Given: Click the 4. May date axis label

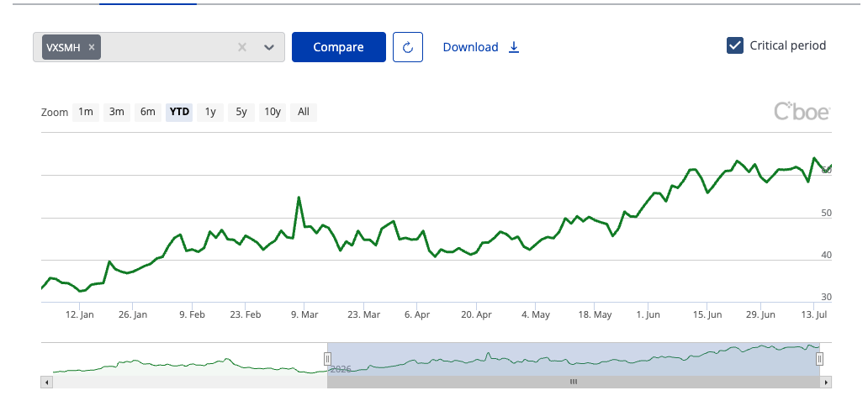Looking at the screenshot, I should (535, 314).
